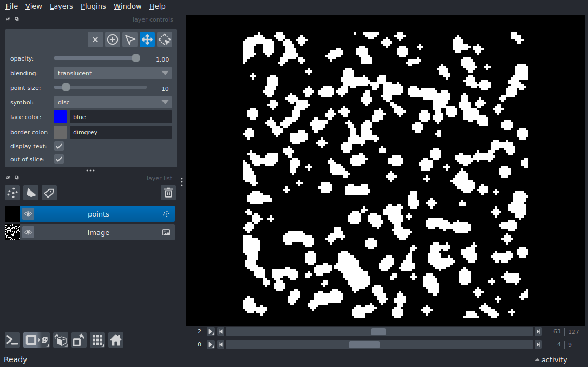Hide the points layer
Image resolution: width=588 pixels, height=367 pixels.
click(28, 214)
